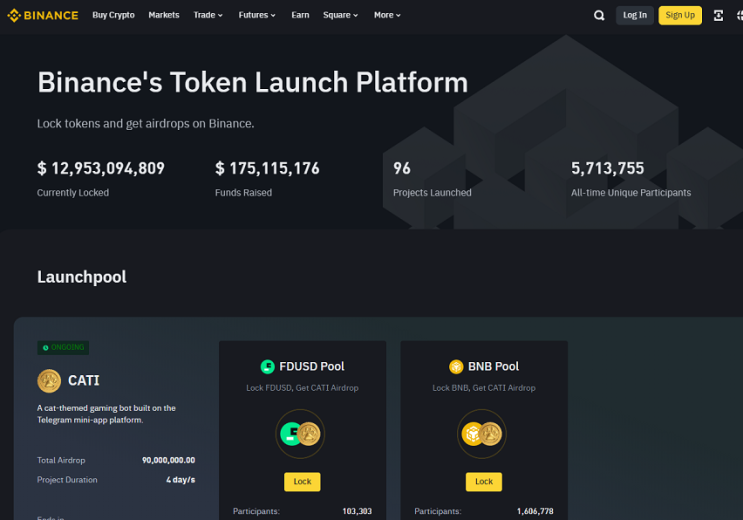The image size is (743, 520).
Task: Open the search magnifier icon
Action: tap(599, 16)
